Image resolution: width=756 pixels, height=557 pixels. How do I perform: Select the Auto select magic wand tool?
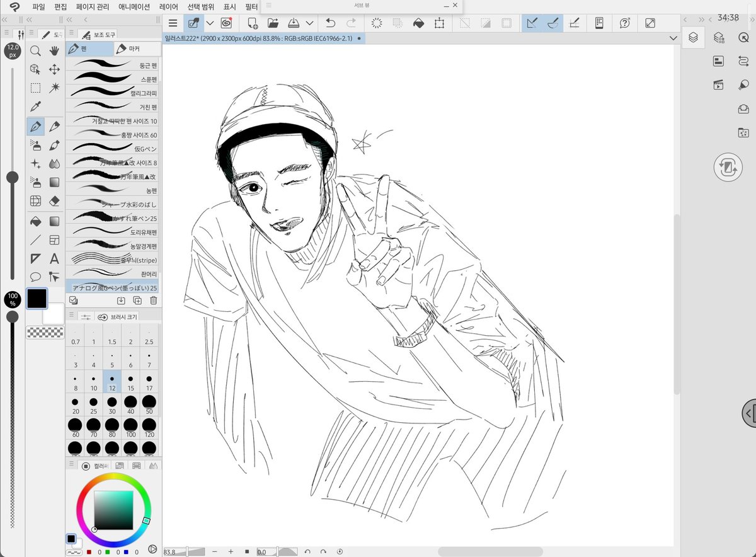click(54, 88)
